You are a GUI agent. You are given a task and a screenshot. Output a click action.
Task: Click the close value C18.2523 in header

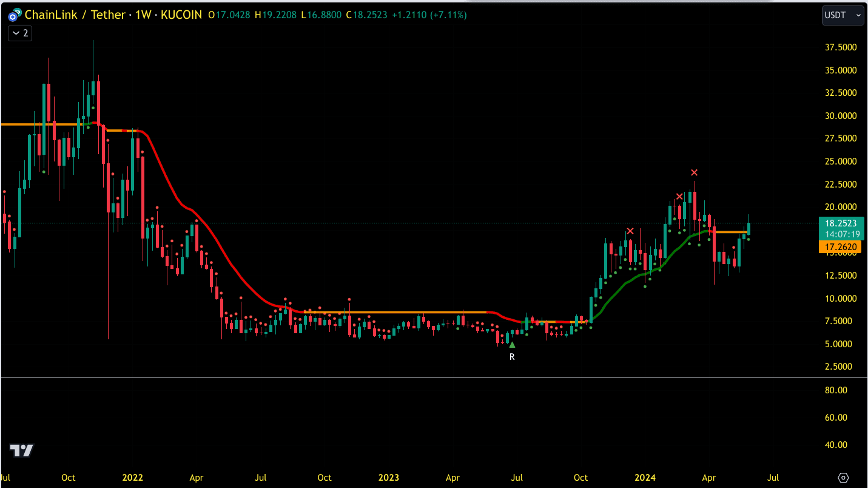tap(366, 15)
